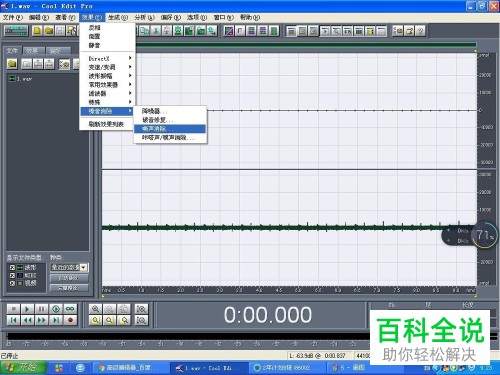Click the yellow folder icon in file panel

12,63
